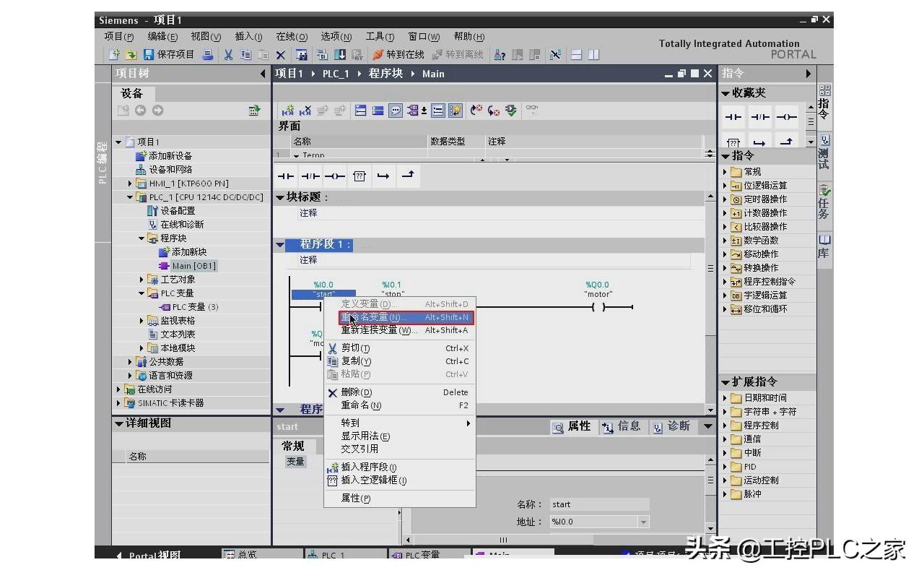The width and height of the screenshot is (924, 578).
Task: Collapse the 程序块 program blocks folder
Action: click(x=141, y=238)
